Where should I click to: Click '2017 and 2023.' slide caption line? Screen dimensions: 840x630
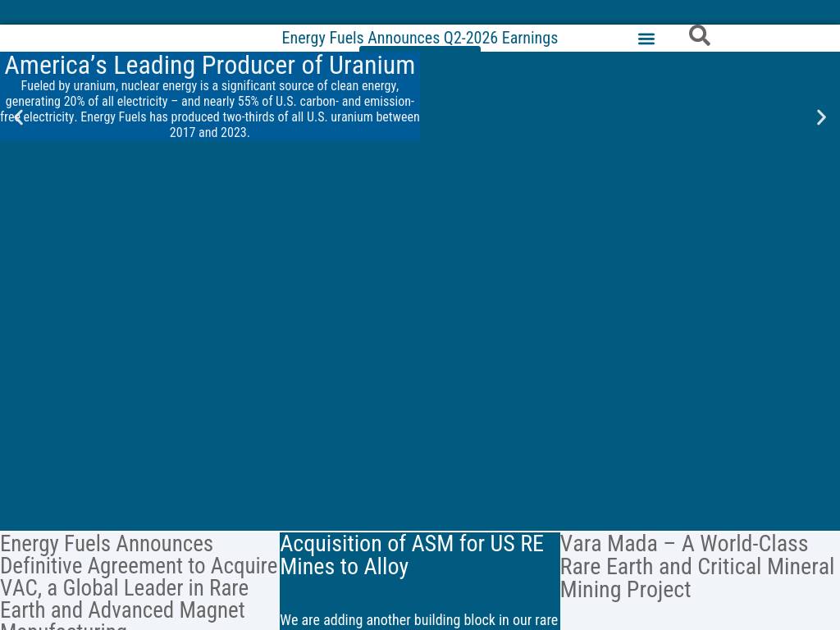209,132
